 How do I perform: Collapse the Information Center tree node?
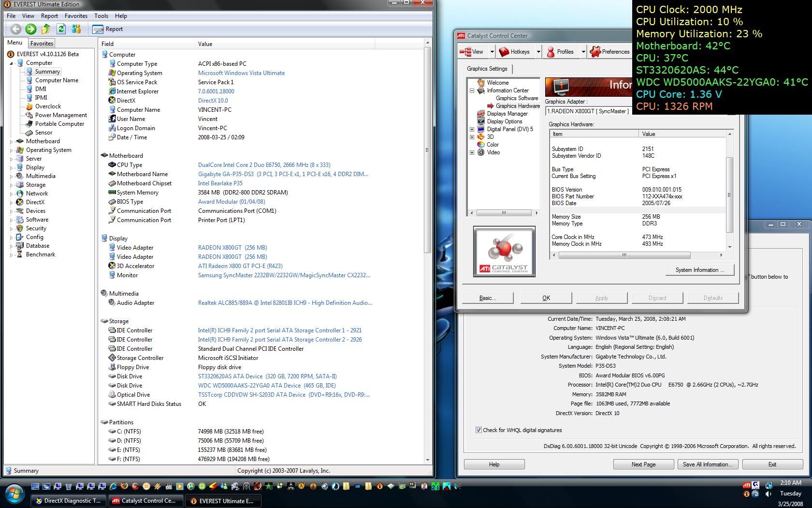472,90
